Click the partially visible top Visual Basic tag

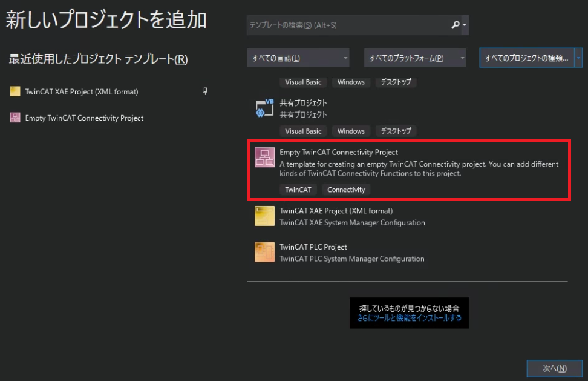303,82
